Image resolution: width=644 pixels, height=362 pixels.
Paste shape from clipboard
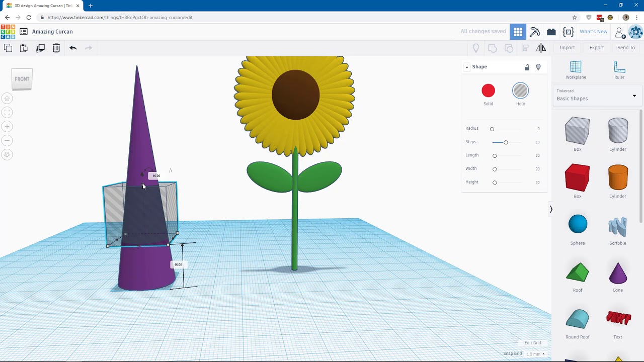[24, 48]
